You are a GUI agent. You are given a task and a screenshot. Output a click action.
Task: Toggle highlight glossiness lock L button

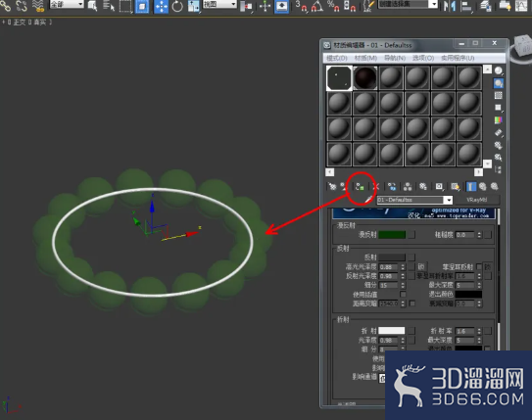421,266
